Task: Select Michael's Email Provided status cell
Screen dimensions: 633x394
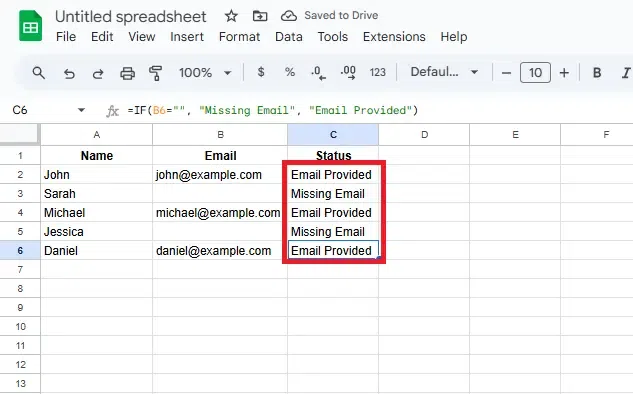Action: (x=333, y=212)
